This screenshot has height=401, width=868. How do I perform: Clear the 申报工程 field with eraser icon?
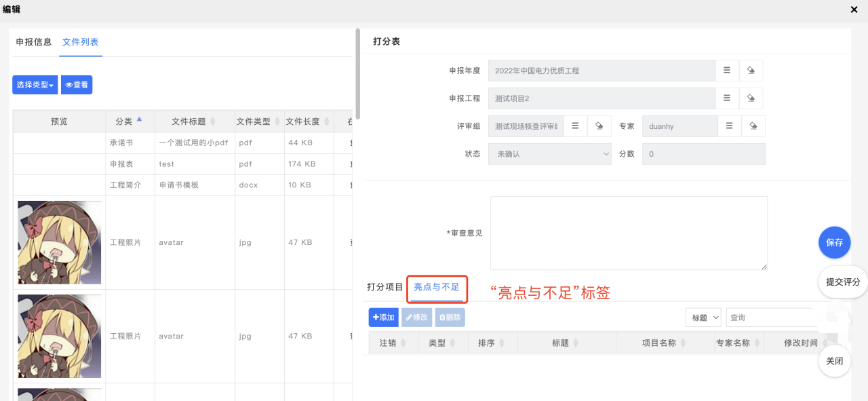(x=751, y=98)
